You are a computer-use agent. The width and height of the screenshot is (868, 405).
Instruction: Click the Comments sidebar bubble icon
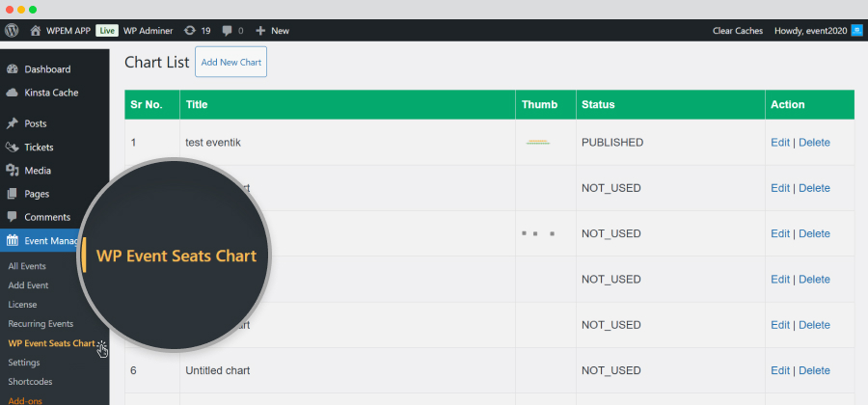[13, 217]
